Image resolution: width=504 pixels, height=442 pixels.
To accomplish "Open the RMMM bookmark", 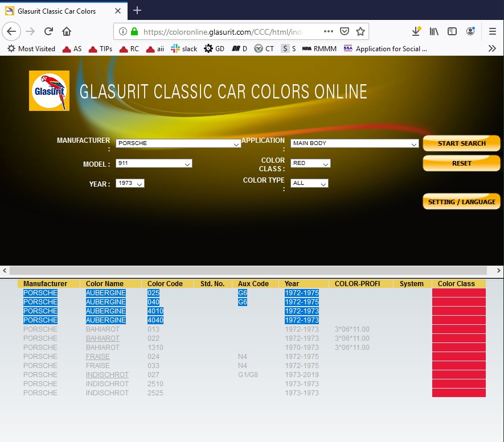I will (319, 49).
